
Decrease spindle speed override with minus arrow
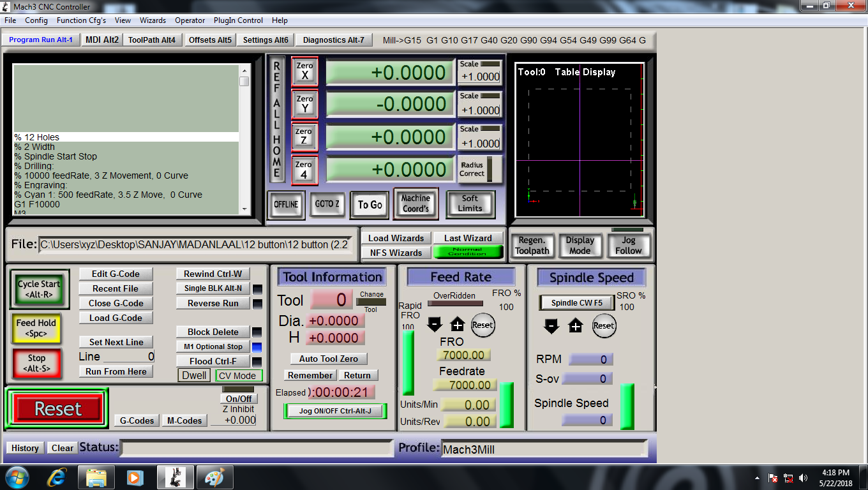coord(551,325)
